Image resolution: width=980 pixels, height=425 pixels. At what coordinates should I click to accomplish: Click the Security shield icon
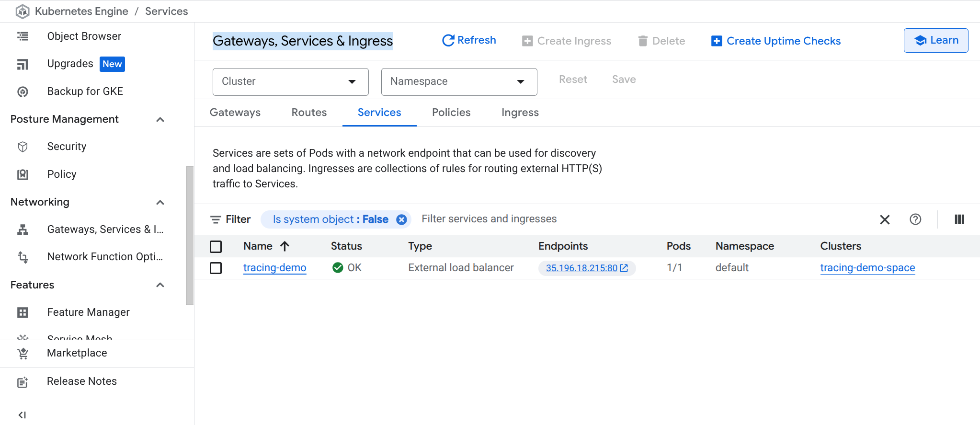coord(23,147)
